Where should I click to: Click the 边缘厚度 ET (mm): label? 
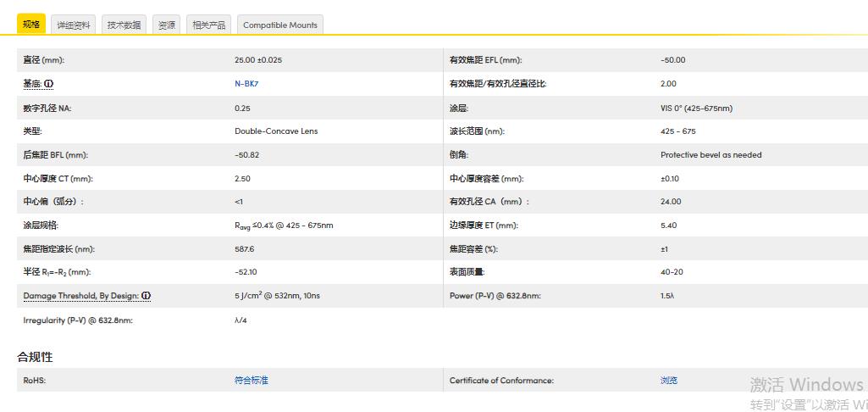tap(484, 225)
